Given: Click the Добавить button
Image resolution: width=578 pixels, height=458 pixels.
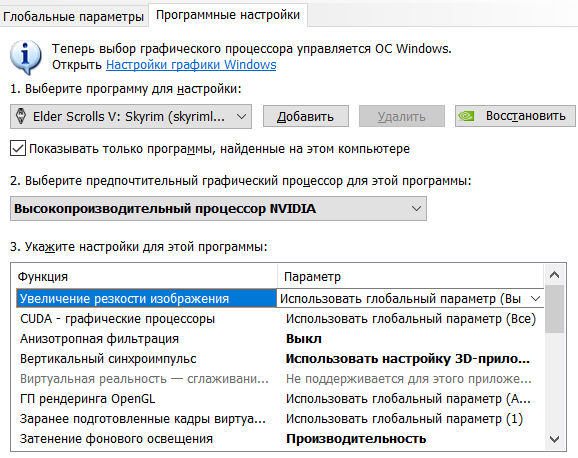Looking at the screenshot, I should tap(306, 117).
